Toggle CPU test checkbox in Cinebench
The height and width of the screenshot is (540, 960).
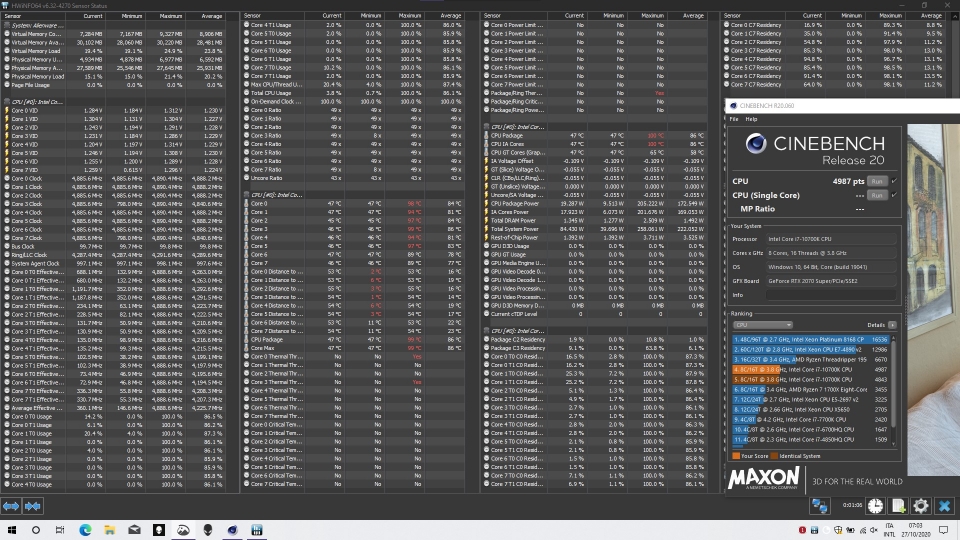click(x=894, y=181)
